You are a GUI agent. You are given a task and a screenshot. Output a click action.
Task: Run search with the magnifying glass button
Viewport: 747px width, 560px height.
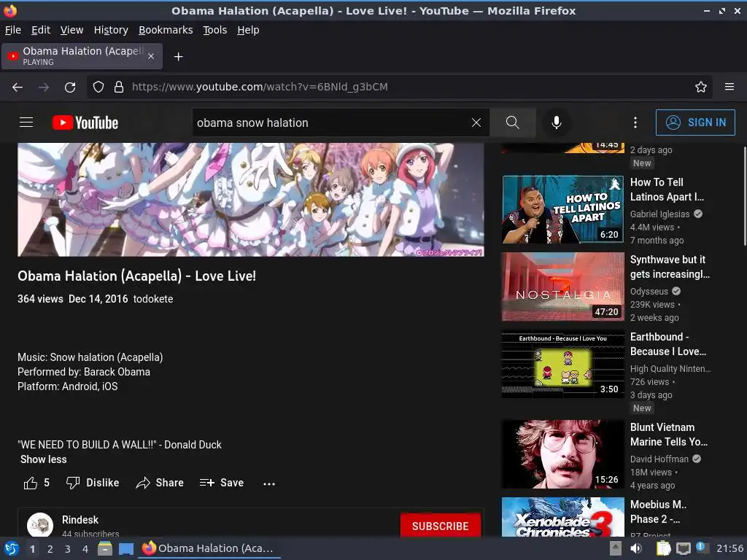513,122
